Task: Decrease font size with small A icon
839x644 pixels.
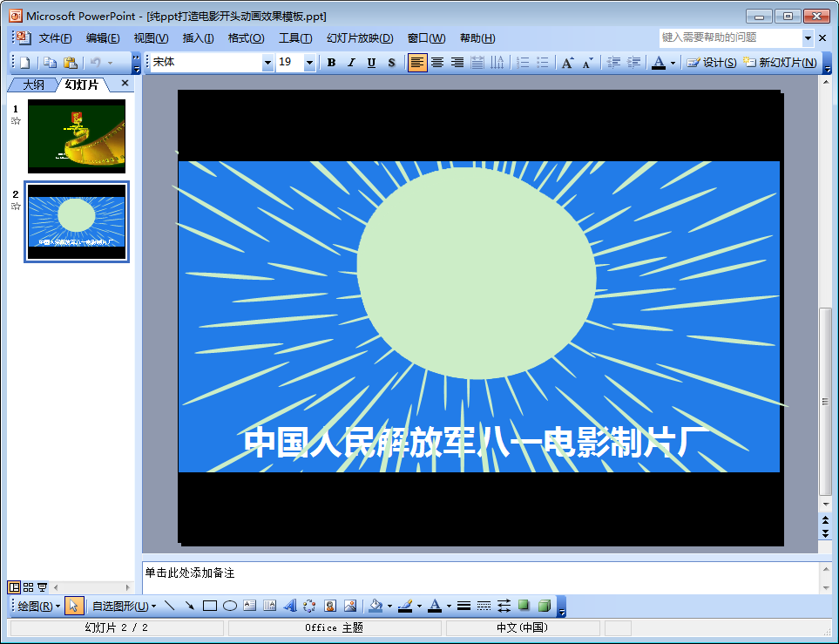Action: pyautogui.click(x=587, y=63)
